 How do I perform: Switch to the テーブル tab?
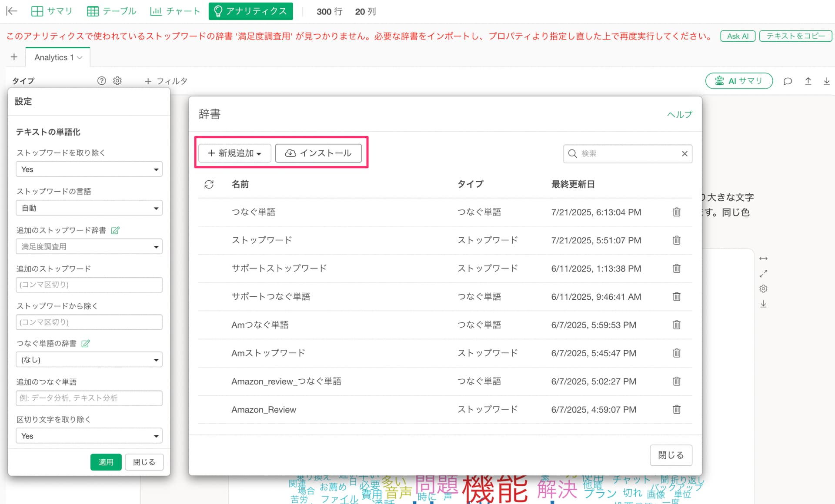tap(111, 11)
